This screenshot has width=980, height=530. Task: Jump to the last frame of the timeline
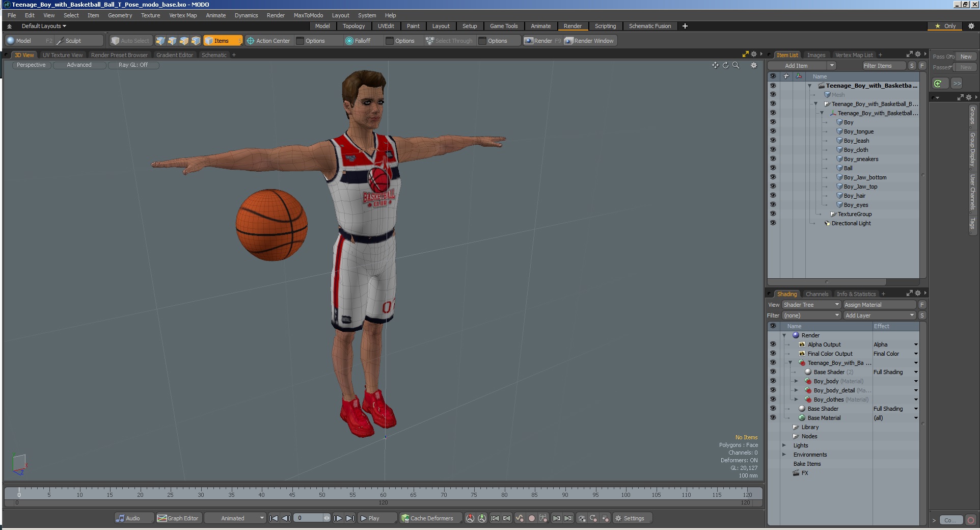click(x=350, y=518)
